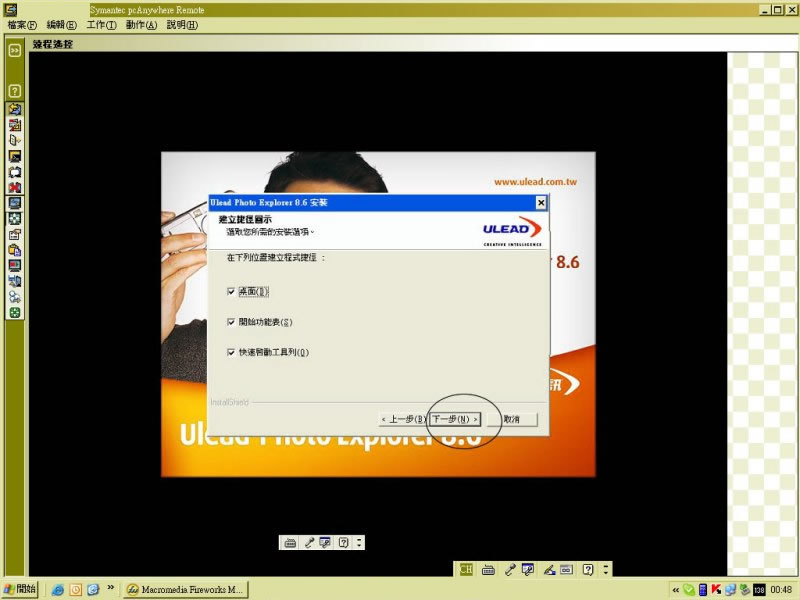Image resolution: width=800 pixels, height=600 pixels.
Task: Click the green tray icon
Action: click(689, 590)
